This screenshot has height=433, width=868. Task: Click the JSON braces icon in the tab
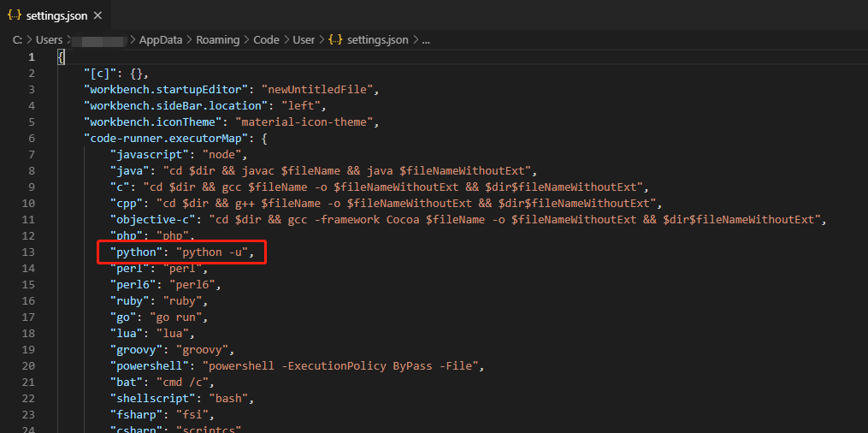point(15,15)
